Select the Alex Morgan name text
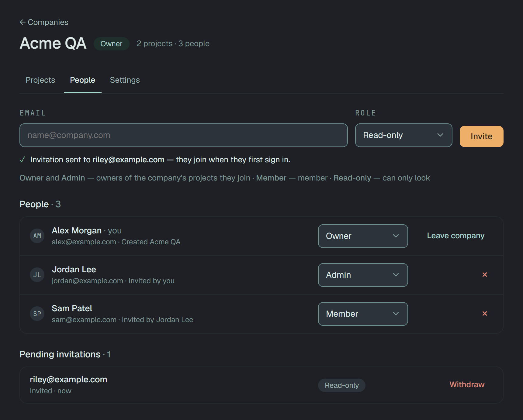Screen dimensions: 523x420 pos(77,231)
